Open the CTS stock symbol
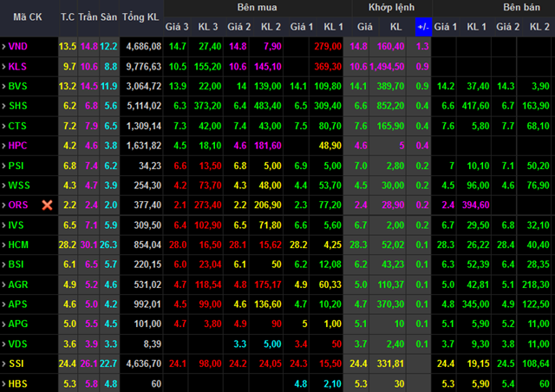Viewport: 555px width, 392px height. click(17, 126)
